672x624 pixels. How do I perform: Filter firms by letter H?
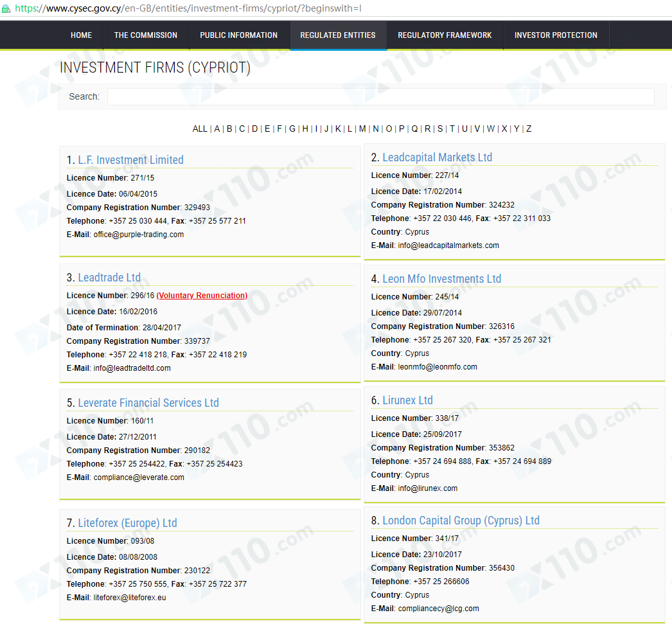305,129
